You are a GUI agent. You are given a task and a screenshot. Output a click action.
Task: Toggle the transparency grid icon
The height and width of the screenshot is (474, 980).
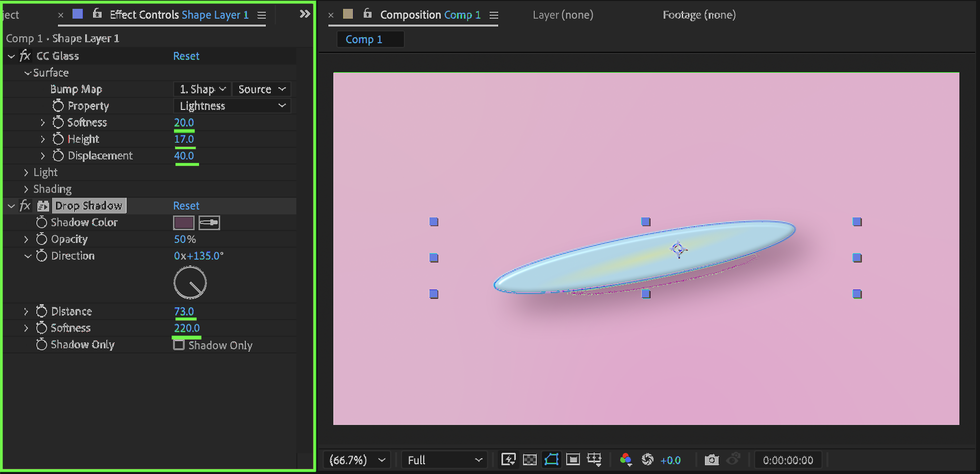[530, 460]
